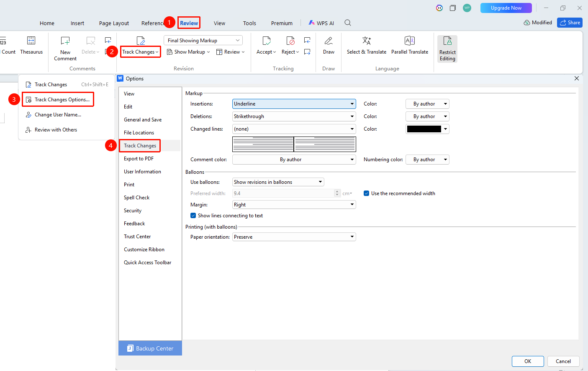Viewport: 588px width, 371px height.
Task: Open the Insertions style dropdown
Action: click(294, 104)
